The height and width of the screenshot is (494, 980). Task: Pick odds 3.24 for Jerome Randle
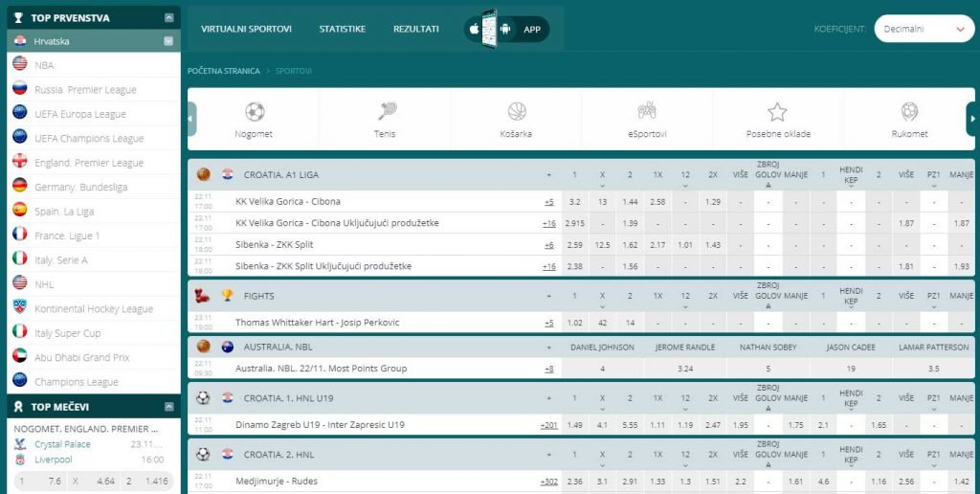click(x=685, y=369)
